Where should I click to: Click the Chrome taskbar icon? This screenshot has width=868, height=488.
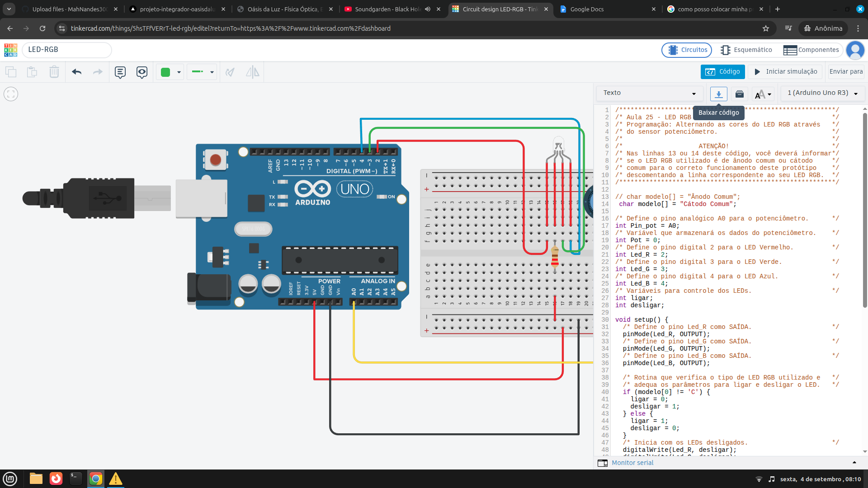point(96,479)
